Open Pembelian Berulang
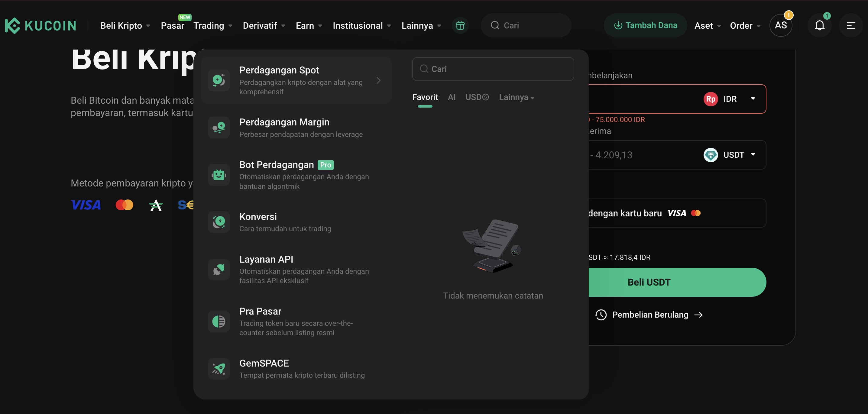 coord(649,314)
